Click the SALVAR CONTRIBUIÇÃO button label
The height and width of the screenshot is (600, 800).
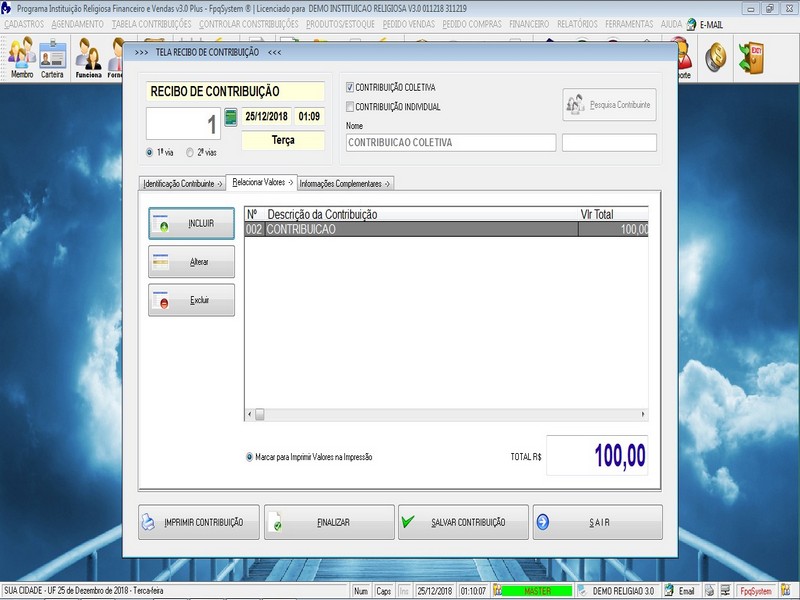[468, 522]
